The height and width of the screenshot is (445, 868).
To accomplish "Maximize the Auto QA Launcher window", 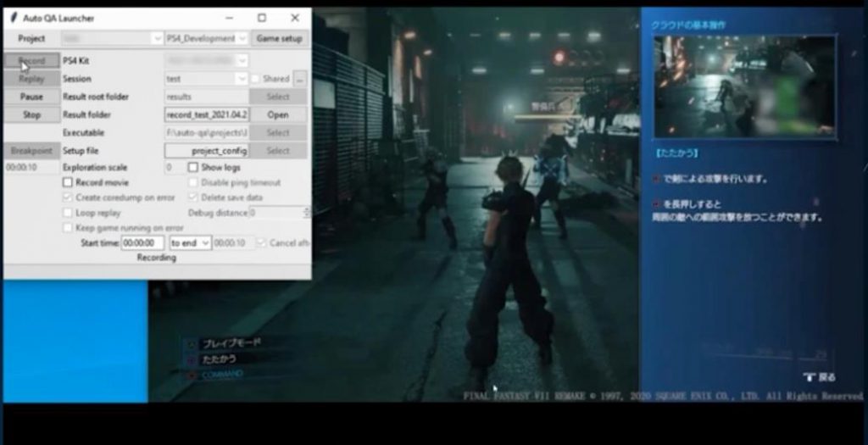I will (262, 18).
